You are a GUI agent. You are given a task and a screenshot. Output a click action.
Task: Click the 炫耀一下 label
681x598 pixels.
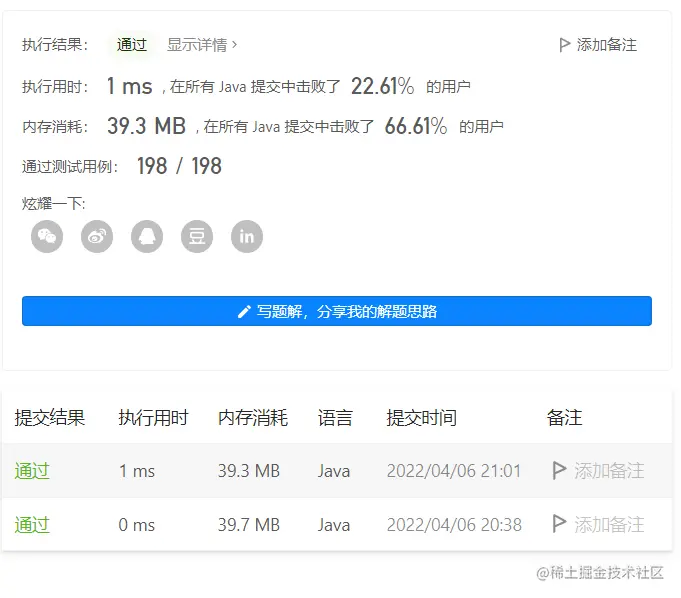54,203
